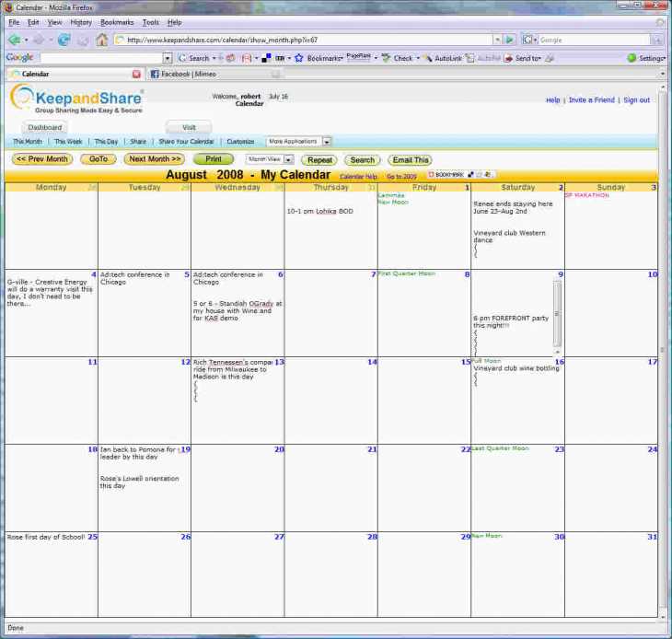Click the browser Back arrow button
Image resolution: width=672 pixels, height=639 pixels.
[15, 40]
